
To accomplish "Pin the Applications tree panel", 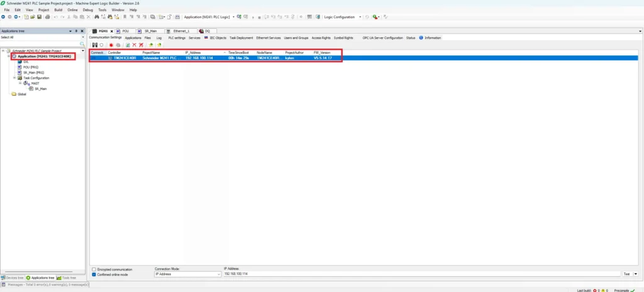I will click(x=76, y=31).
